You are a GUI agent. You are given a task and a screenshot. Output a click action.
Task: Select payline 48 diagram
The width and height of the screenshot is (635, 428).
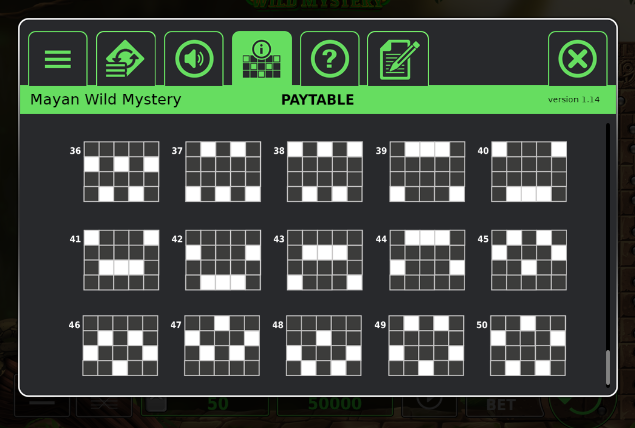click(324, 345)
